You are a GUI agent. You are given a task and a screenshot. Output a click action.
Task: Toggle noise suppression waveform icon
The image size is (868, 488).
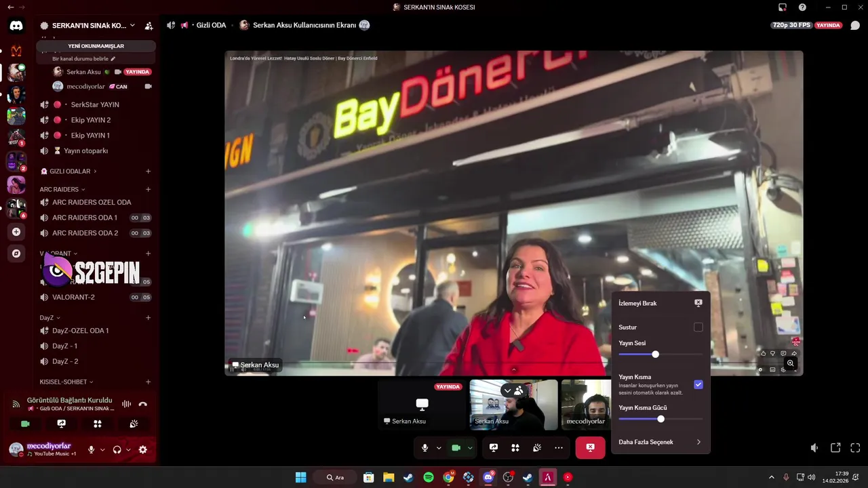tap(126, 404)
